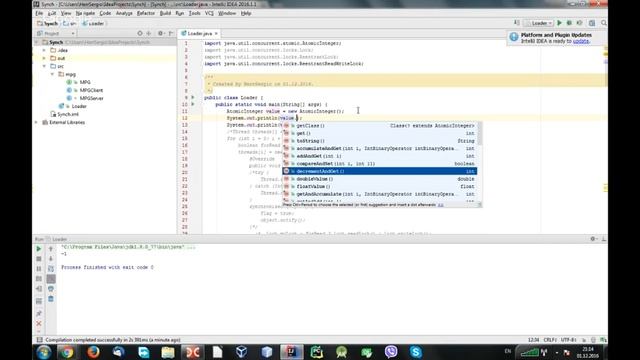
Task: Run Loader with coverage from the toolbar
Action: [580, 23]
